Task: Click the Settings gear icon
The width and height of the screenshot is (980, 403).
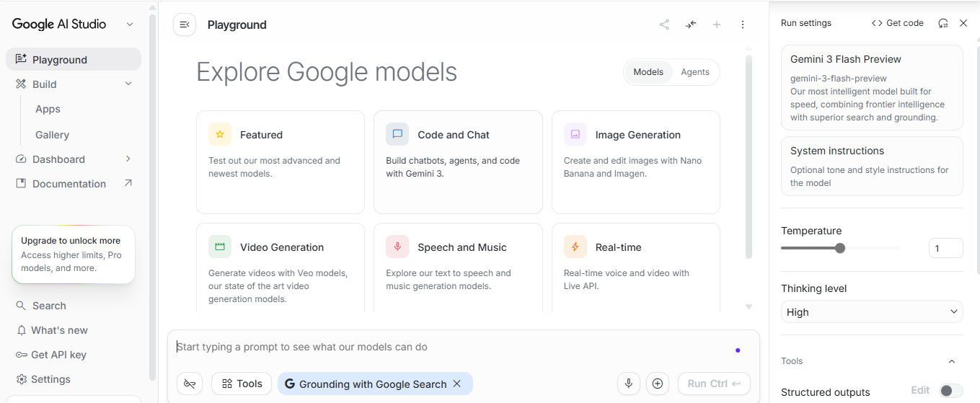Action: 21,379
